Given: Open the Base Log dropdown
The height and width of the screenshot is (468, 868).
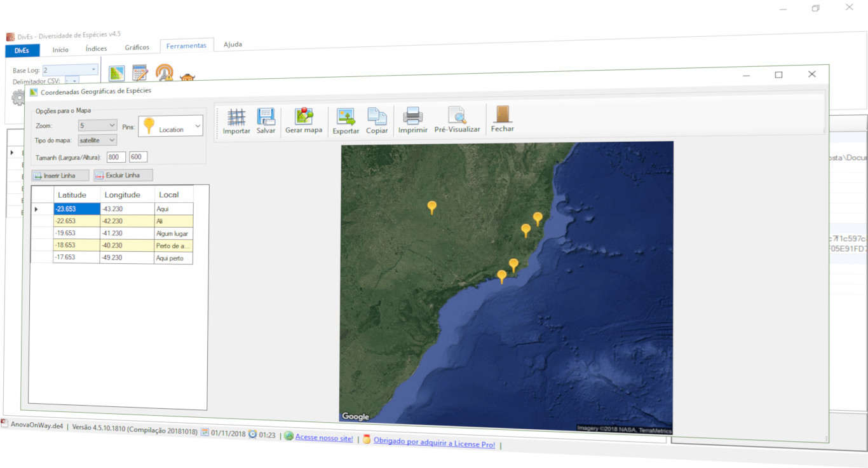Looking at the screenshot, I should coord(70,69).
